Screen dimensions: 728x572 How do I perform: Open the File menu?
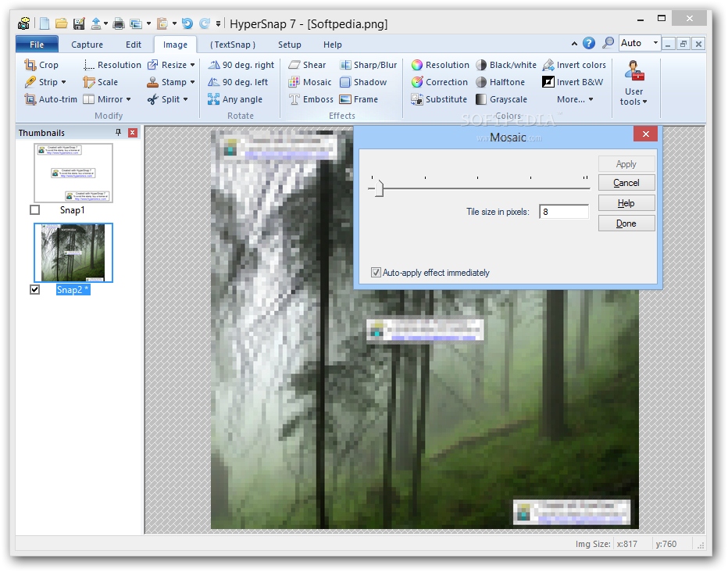37,45
